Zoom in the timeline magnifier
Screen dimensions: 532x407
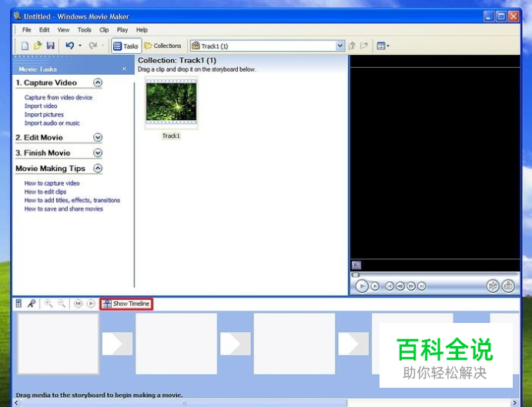pyautogui.click(x=49, y=304)
